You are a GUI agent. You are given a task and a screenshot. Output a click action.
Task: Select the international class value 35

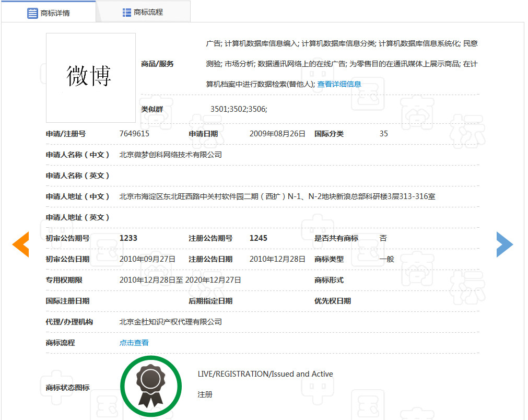(384, 134)
